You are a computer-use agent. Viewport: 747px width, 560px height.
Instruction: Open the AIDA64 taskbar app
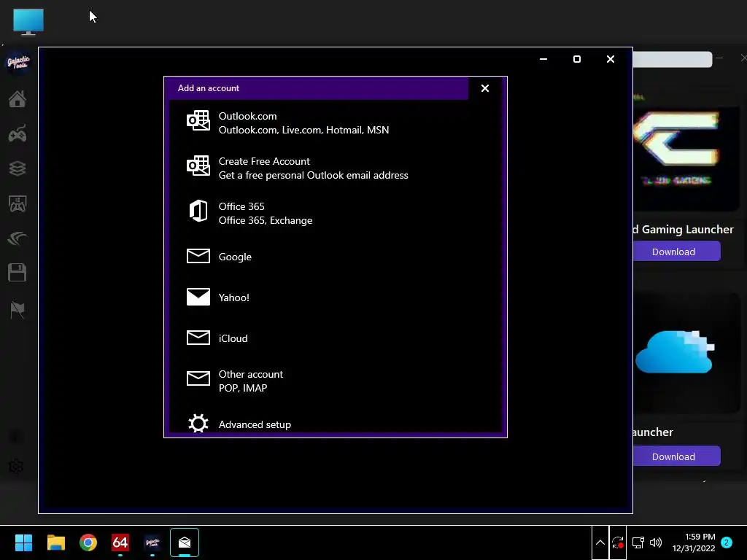120,542
